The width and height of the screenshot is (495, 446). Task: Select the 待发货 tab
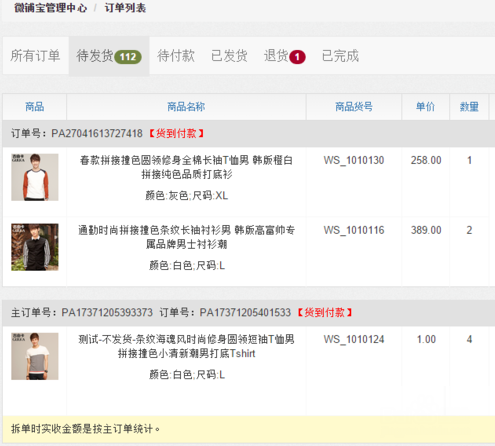coord(109,56)
